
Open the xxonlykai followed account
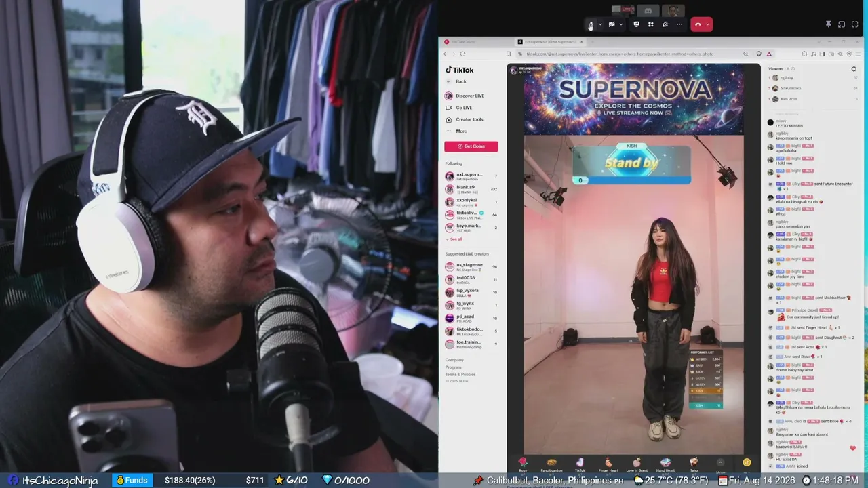(x=471, y=201)
